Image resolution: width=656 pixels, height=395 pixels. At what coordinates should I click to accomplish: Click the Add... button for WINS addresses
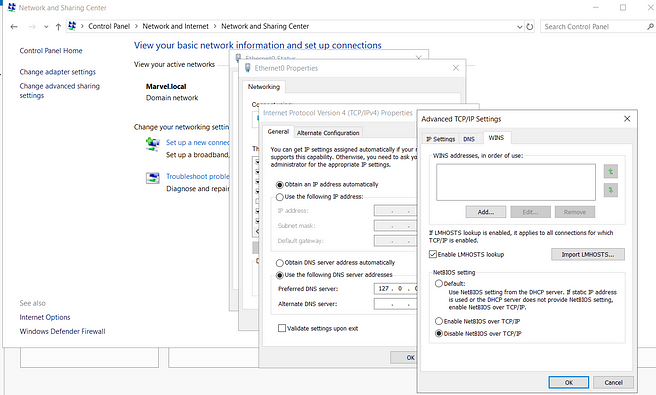(x=486, y=212)
